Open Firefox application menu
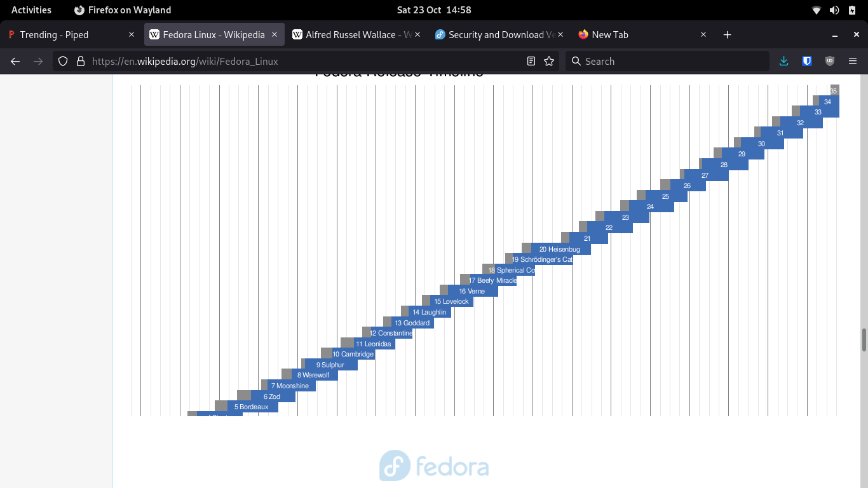This screenshot has height=488, width=868. [853, 61]
